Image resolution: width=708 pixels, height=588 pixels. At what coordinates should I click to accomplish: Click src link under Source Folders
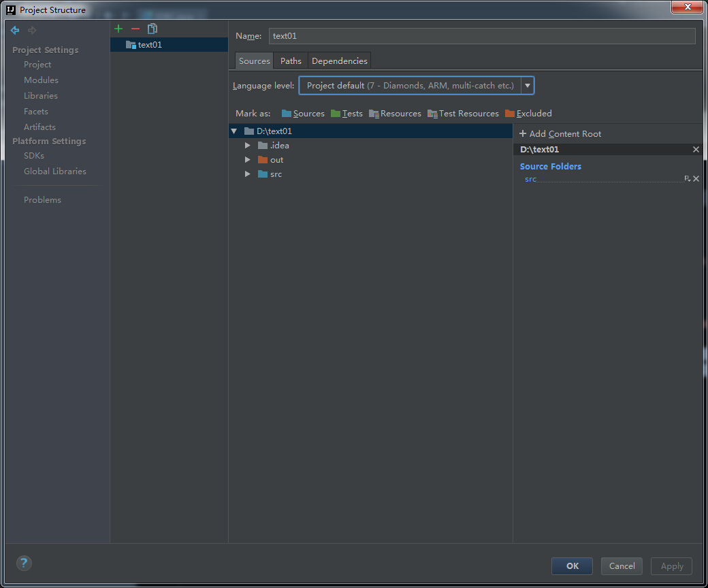click(530, 179)
